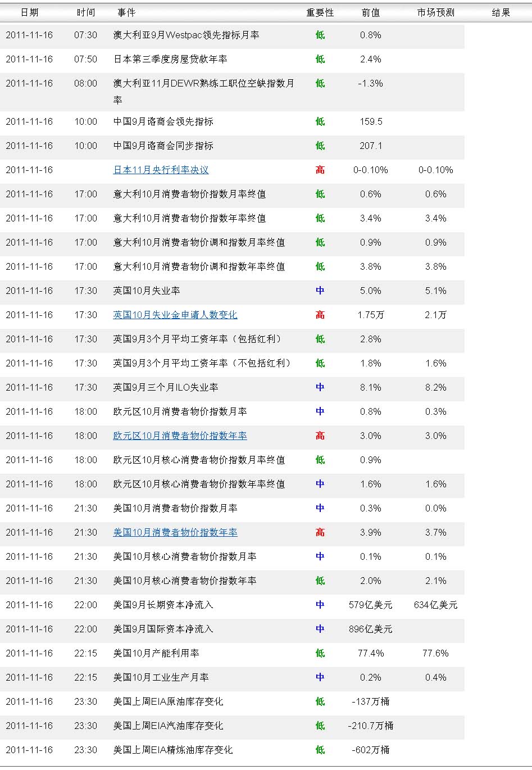Open the 欧元区10月消费者物价指数年率 link
Viewport: 532px width, 770px height.
pos(180,436)
